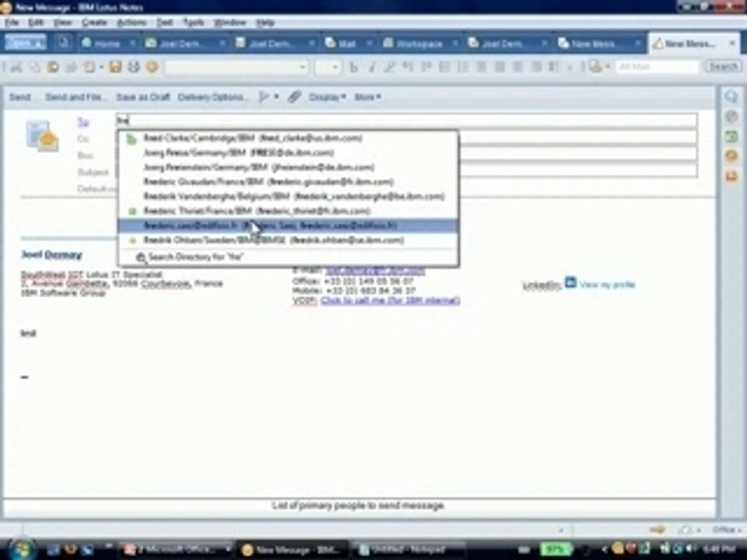This screenshot has height=560, width=747.
Task: Select Joerg Frese/Germany/IBM suggestion
Action: click(x=288, y=153)
